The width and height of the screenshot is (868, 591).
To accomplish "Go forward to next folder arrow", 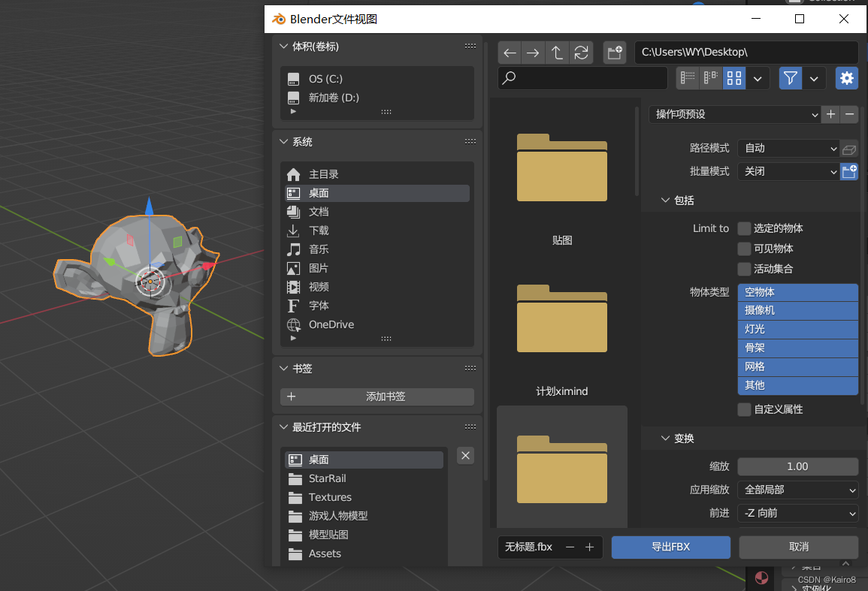I will click(x=533, y=53).
